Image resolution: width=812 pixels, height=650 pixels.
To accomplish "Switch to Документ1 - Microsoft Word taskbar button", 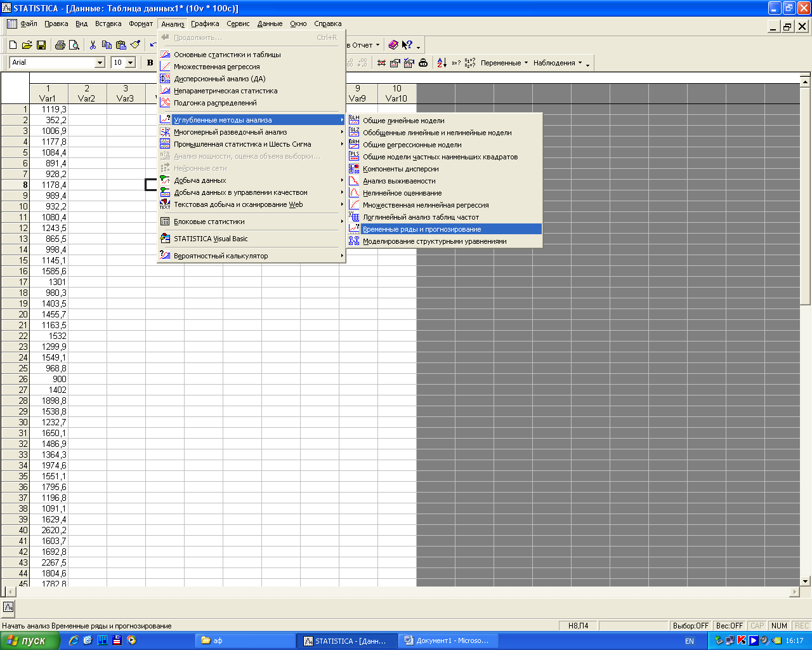I will click(x=449, y=640).
